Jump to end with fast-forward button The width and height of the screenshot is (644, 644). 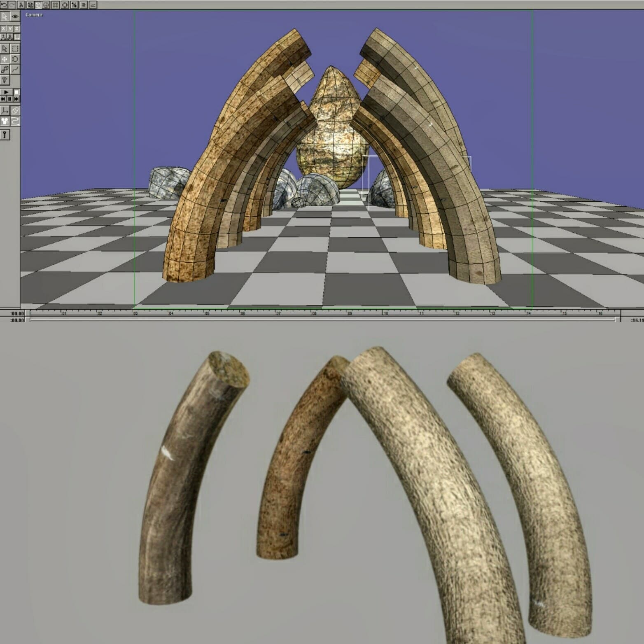(16, 99)
